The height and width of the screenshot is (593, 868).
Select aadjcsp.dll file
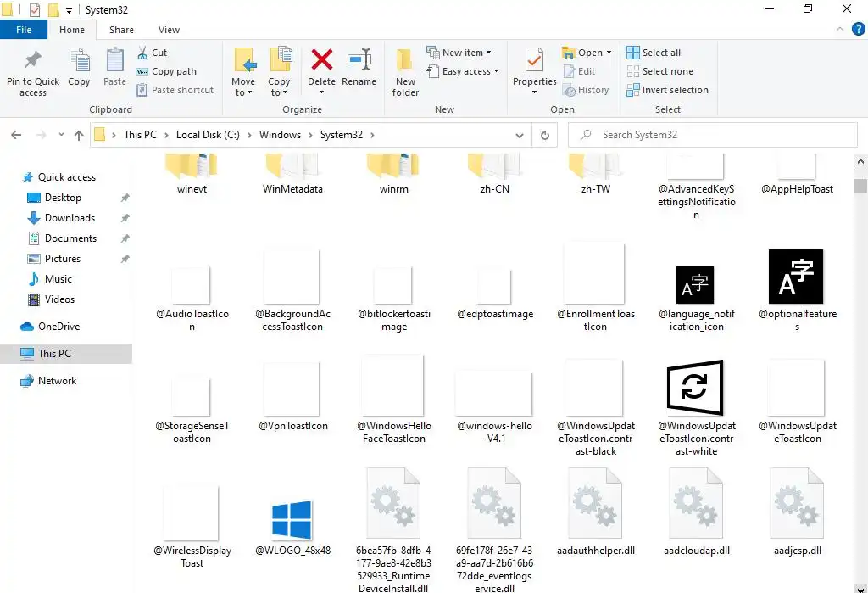pyautogui.click(x=797, y=512)
